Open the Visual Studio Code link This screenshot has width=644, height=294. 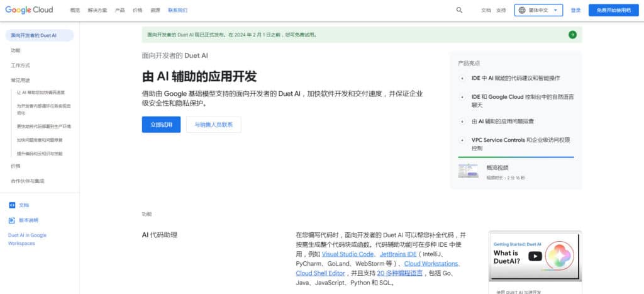tap(347, 254)
